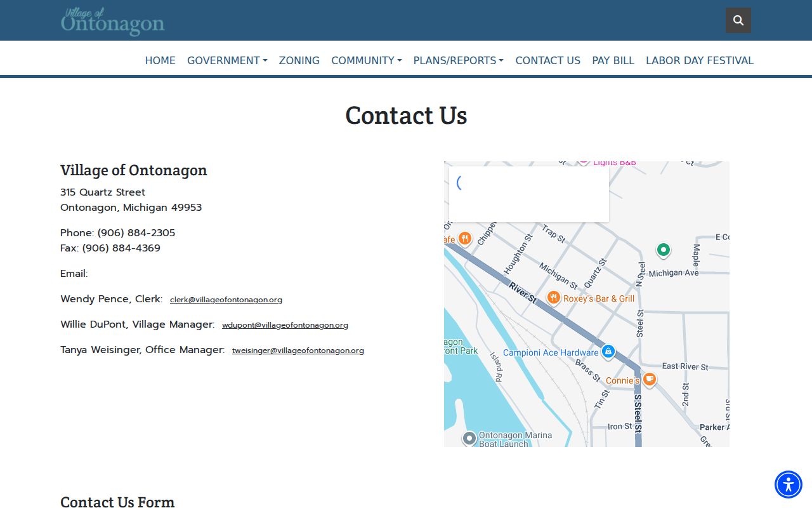Image resolution: width=812 pixels, height=508 pixels.
Task: Expand the Community dropdown menu
Action: coord(367,60)
